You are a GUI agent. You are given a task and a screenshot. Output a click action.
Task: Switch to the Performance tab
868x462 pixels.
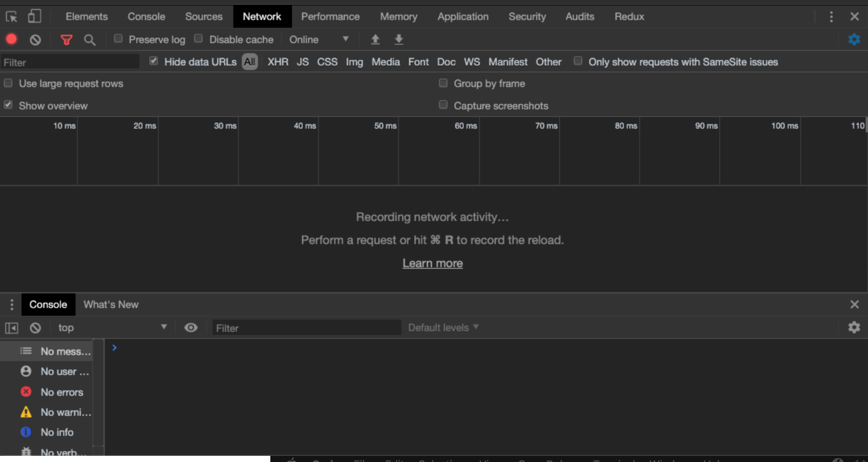[x=330, y=16]
